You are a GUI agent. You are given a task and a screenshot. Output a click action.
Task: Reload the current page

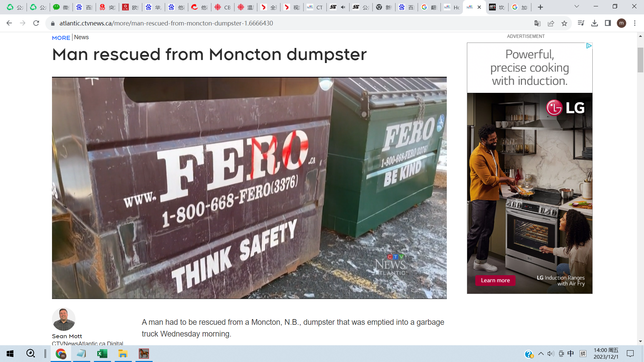point(36,23)
